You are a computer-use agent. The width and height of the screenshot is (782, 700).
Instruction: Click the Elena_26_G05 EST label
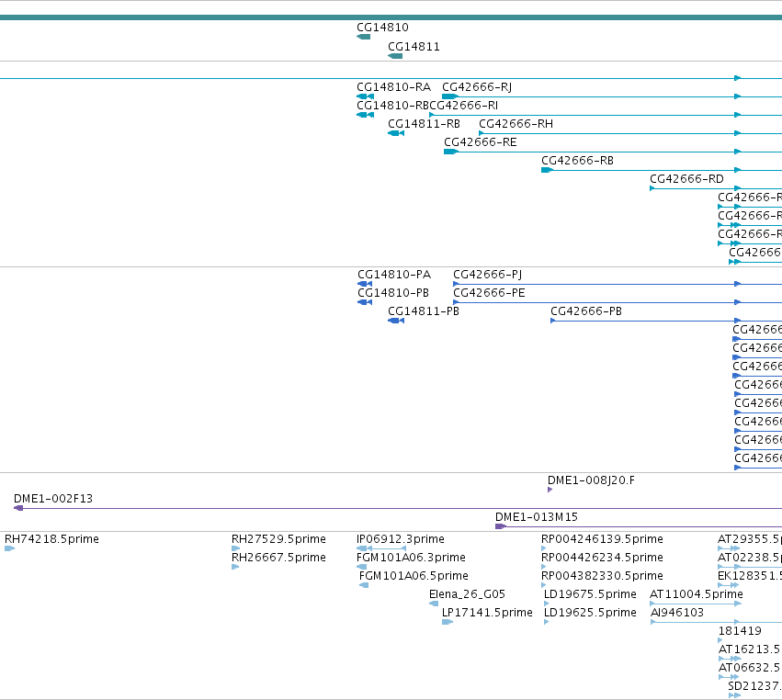467,594
